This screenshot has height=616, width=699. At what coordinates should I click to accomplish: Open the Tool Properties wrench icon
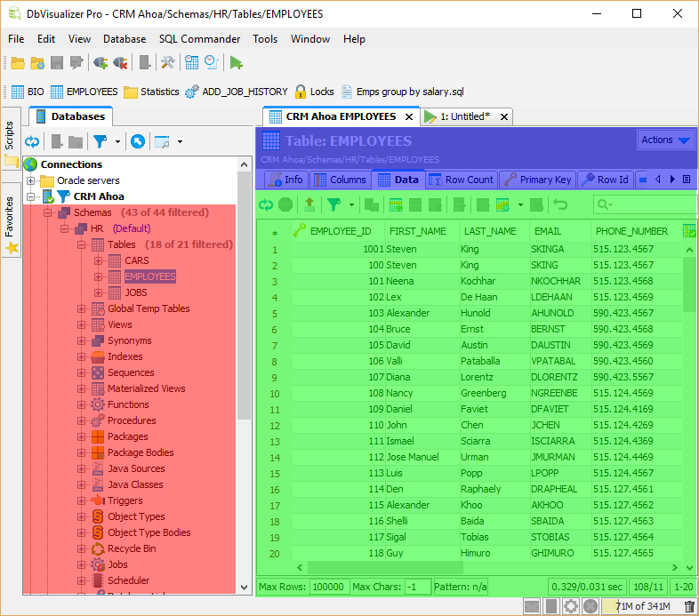tap(167, 62)
